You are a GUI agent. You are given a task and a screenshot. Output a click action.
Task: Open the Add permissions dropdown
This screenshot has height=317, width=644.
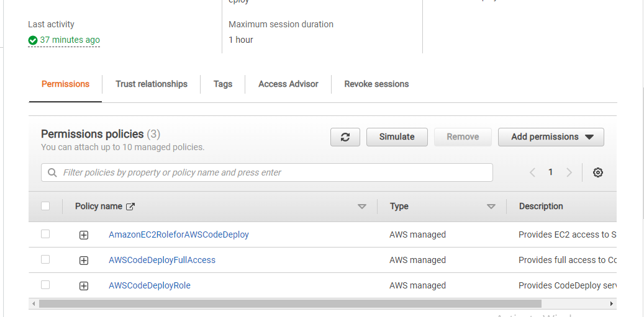pos(551,137)
